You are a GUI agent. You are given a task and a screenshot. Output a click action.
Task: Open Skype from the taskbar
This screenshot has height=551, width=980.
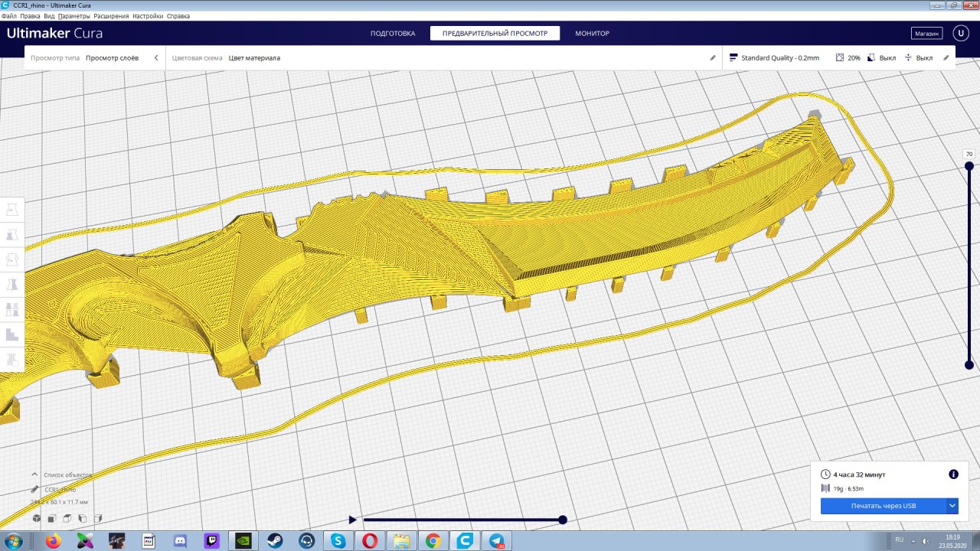point(338,541)
